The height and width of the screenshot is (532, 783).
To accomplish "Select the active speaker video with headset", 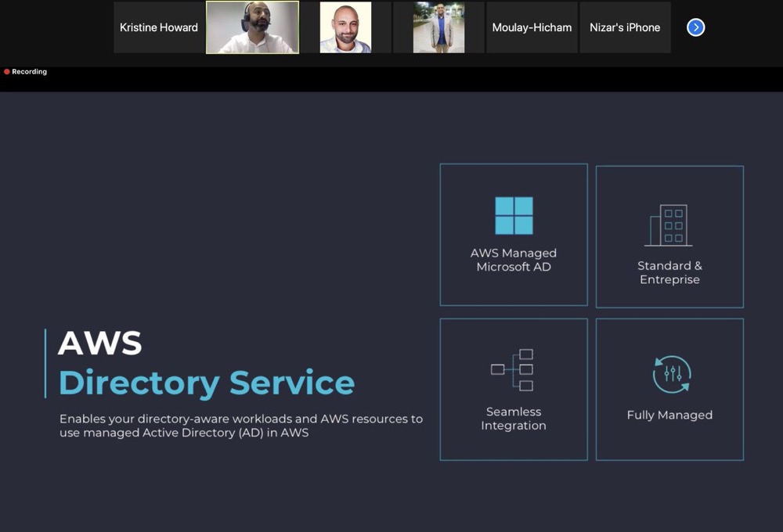I will pyautogui.click(x=253, y=27).
